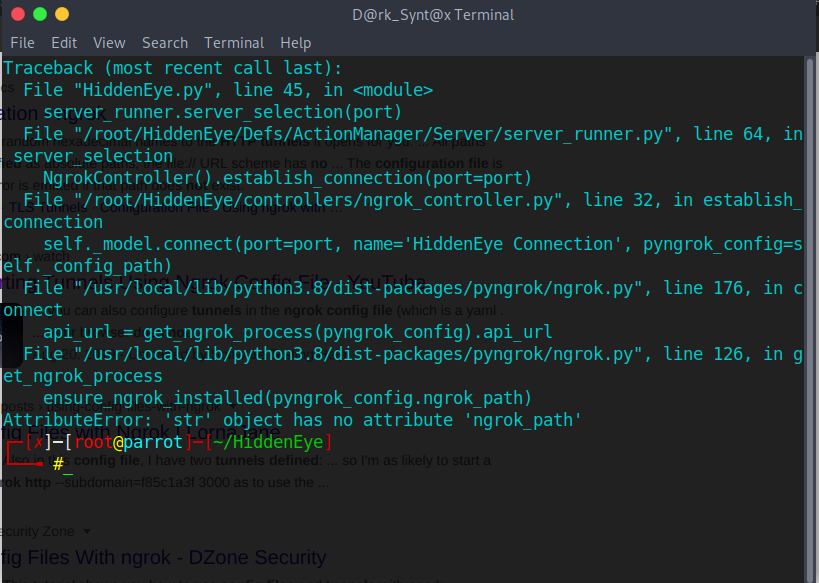The height and width of the screenshot is (583, 819).
Task: Click the pyngrok/ngrok.py line 126 text
Action: pos(413,354)
